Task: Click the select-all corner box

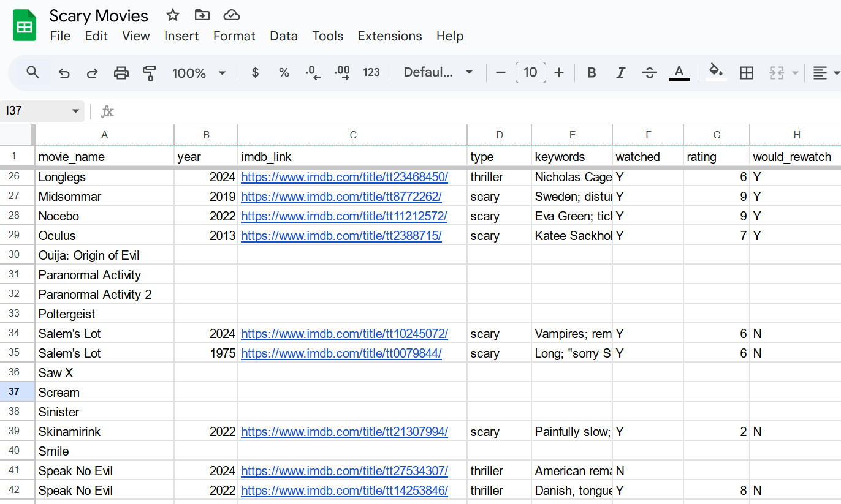Action: (17, 135)
